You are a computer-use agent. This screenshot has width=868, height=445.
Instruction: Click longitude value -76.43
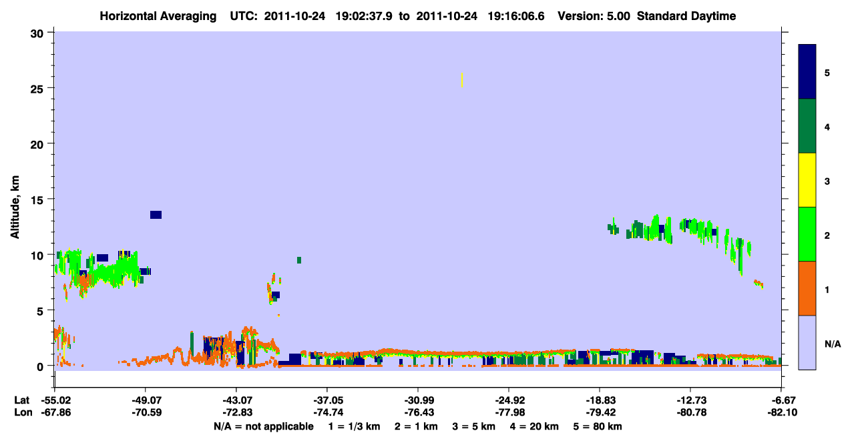418,412
